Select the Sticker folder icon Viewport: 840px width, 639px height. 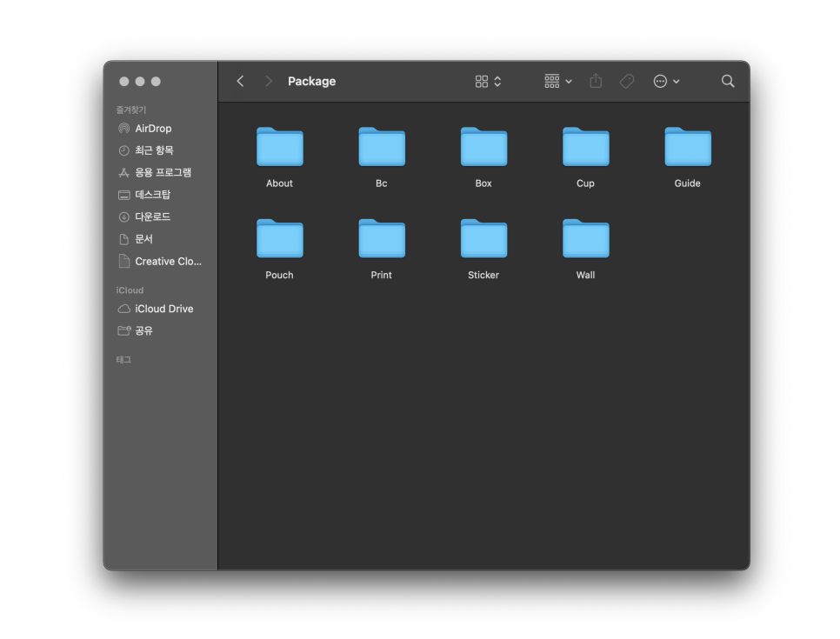click(483, 238)
